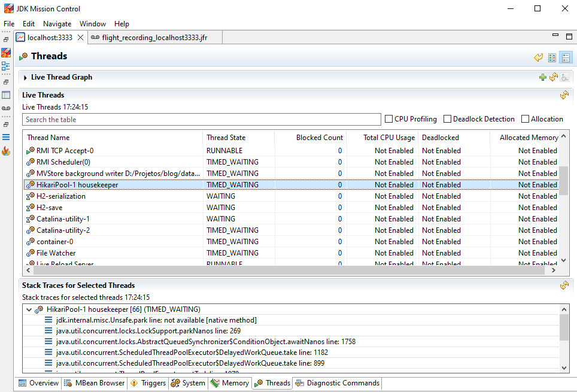The height and width of the screenshot is (392, 577).
Task: Switch to the System tab
Action: tap(188, 383)
